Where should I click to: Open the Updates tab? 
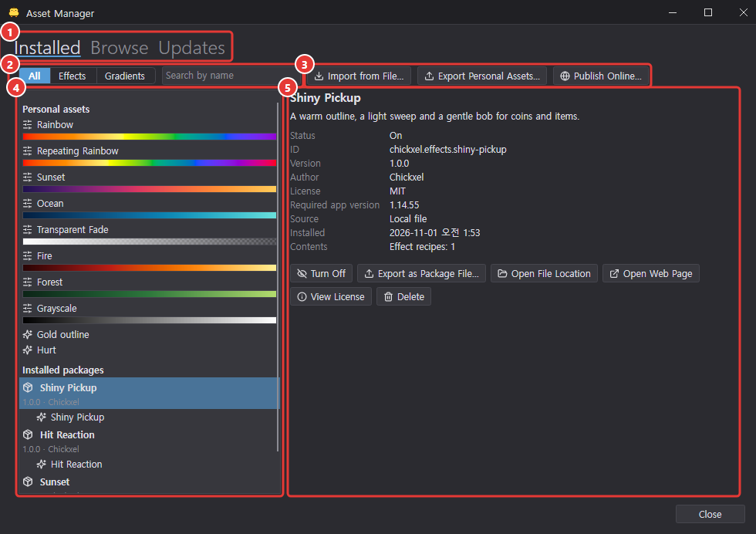tap(191, 48)
